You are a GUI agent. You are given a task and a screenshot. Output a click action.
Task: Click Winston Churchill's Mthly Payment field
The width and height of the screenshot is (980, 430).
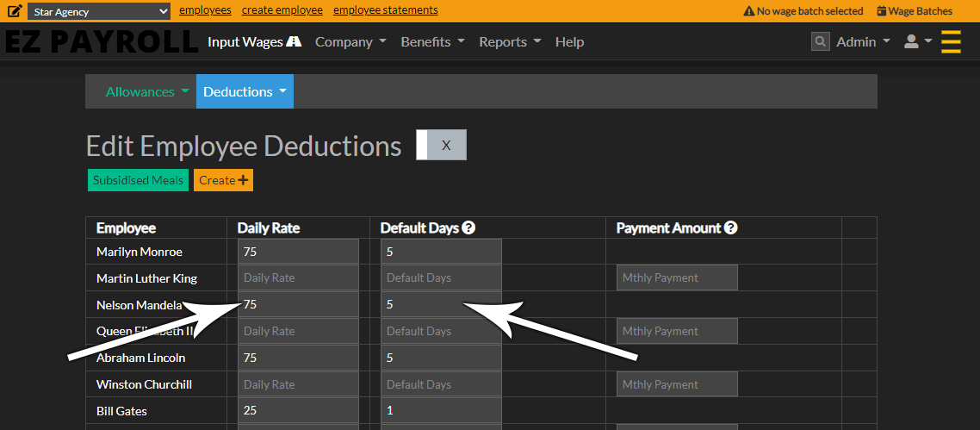677,384
